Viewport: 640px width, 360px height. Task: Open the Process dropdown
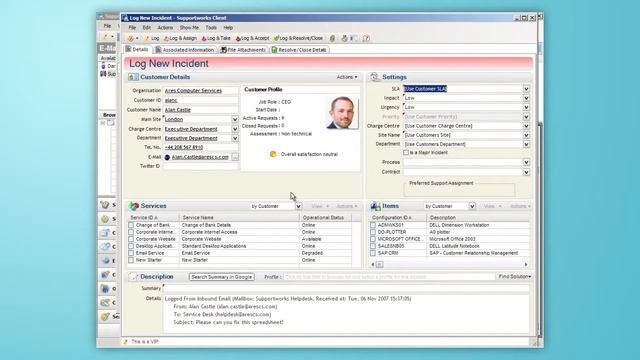pos(526,162)
